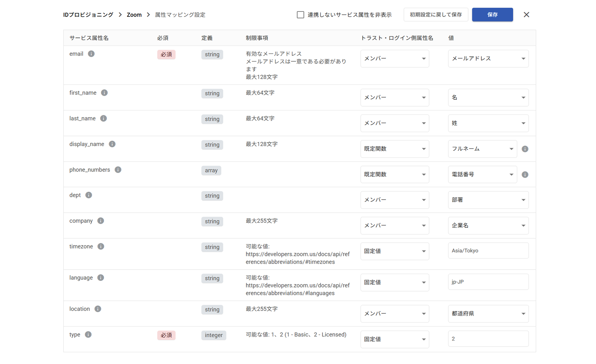Click info icon next to language

click(101, 278)
